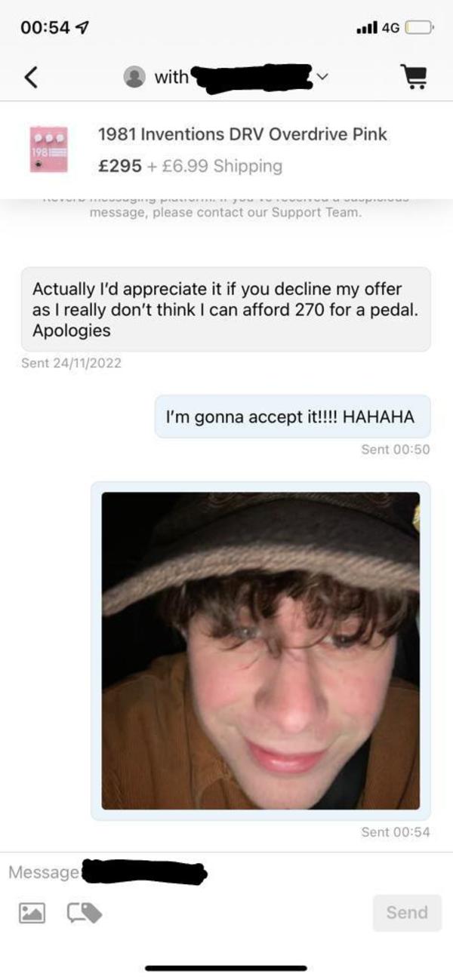Select the decline my offer message bubble

pos(226,309)
